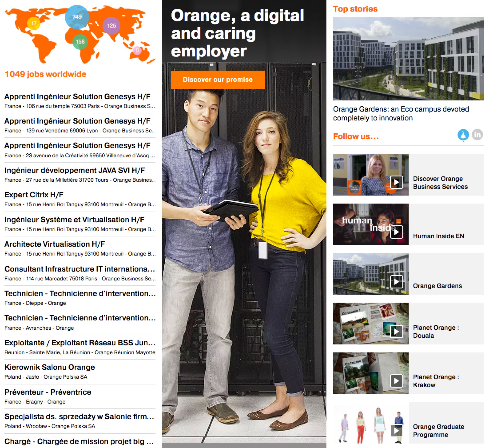Click the green 158 Africa jobs bubble
This screenshot has height=448, width=493.
[x=80, y=42]
